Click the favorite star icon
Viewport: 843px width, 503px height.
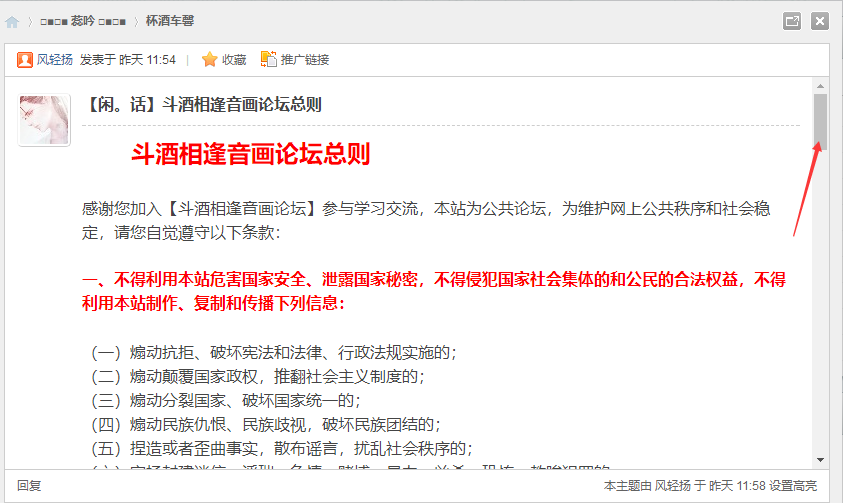(209, 60)
